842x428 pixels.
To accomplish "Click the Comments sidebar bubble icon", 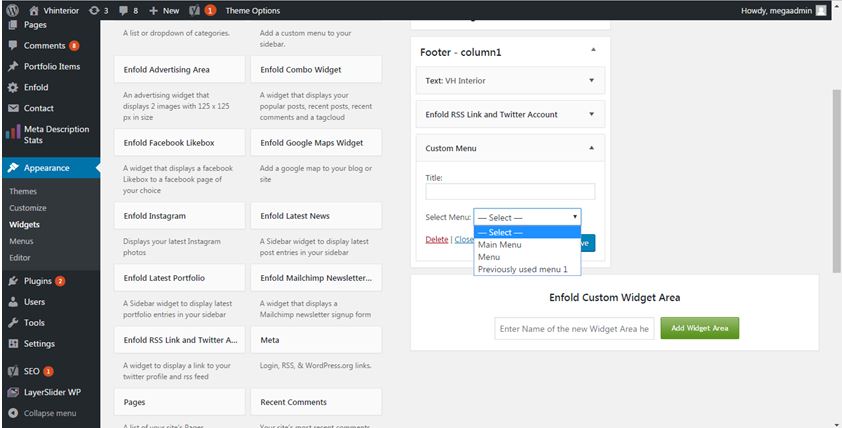I will point(13,46).
